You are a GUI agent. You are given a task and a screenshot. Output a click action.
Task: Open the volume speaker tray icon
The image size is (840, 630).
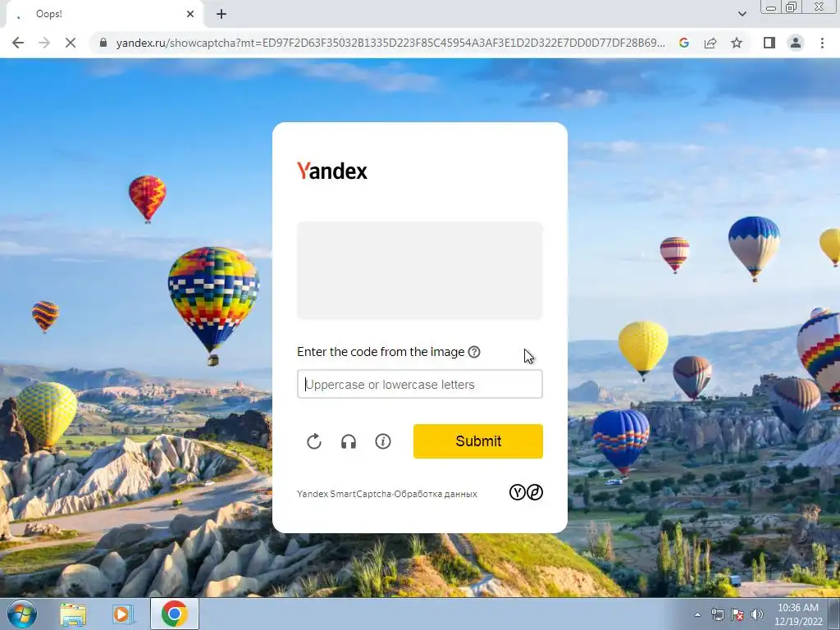tap(757, 614)
